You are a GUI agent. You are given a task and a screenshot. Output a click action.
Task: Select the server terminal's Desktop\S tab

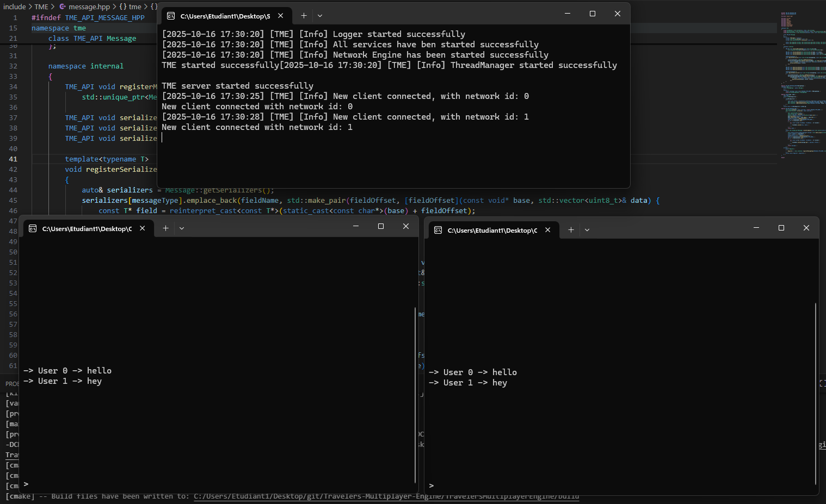tap(225, 16)
